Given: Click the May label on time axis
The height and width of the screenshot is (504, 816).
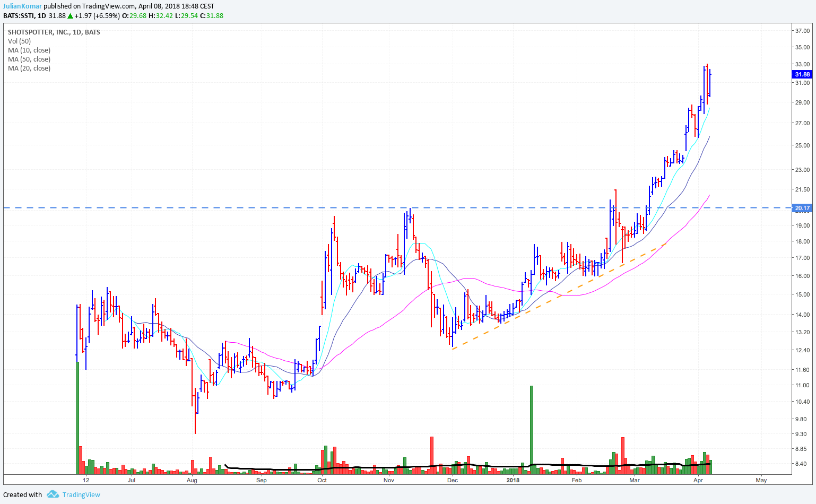Looking at the screenshot, I should (x=761, y=480).
